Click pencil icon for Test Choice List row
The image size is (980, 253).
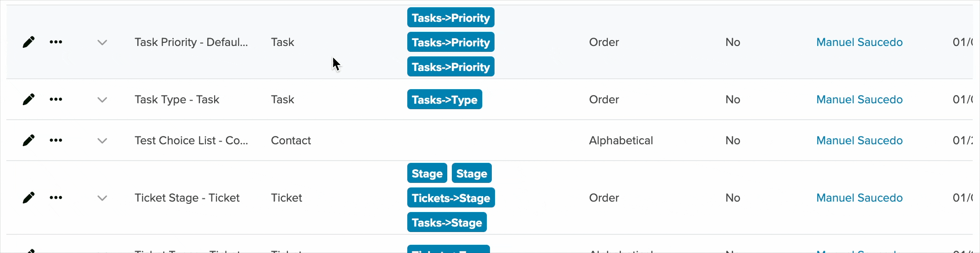(x=29, y=140)
